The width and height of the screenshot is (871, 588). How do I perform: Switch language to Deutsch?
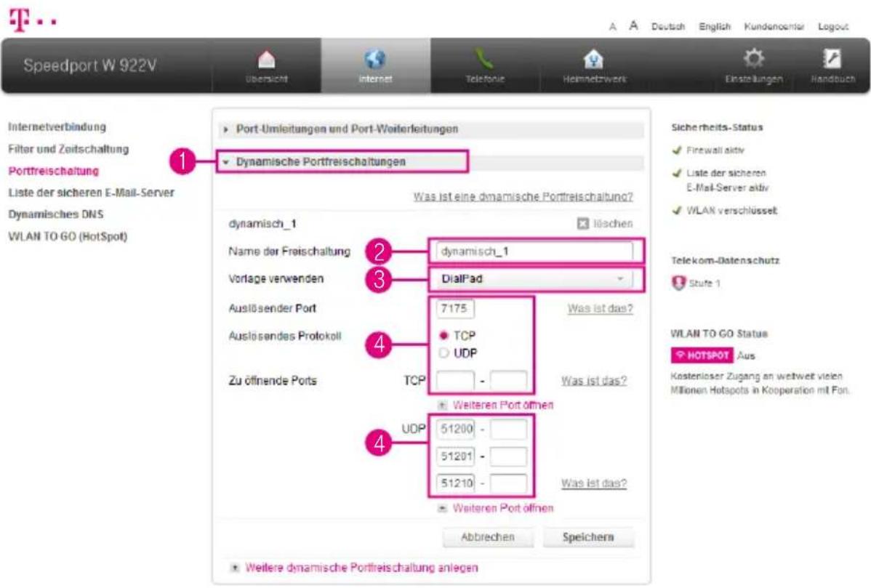[x=667, y=27]
